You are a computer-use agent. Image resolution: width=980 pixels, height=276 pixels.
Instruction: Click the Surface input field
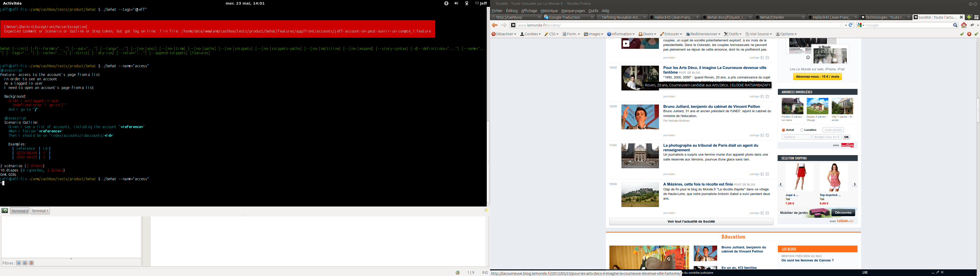click(796, 137)
